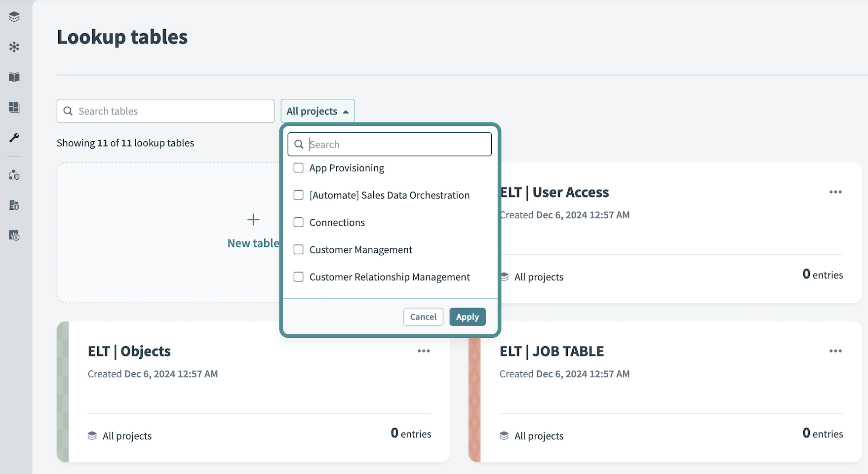Collapse the All projects dropdown
Image resolution: width=868 pixels, height=474 pixels.
click(x=317, y=111)
